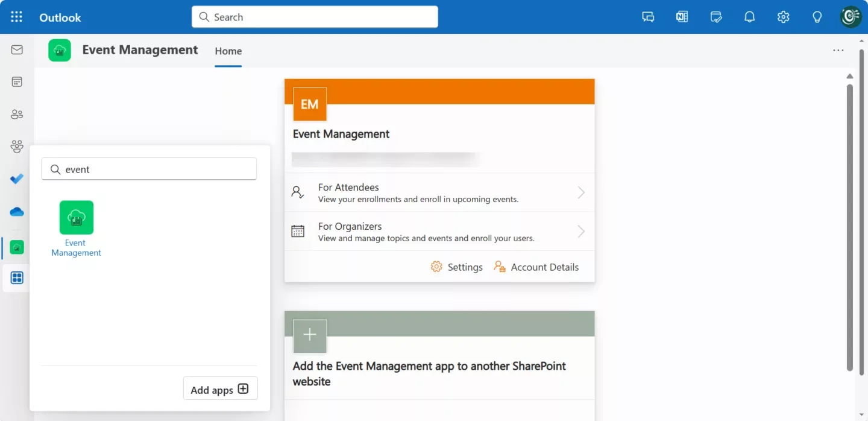This screenshot has width=868, height=421.
Task: Open tips lightbulb icon
Action: (817, 17)
